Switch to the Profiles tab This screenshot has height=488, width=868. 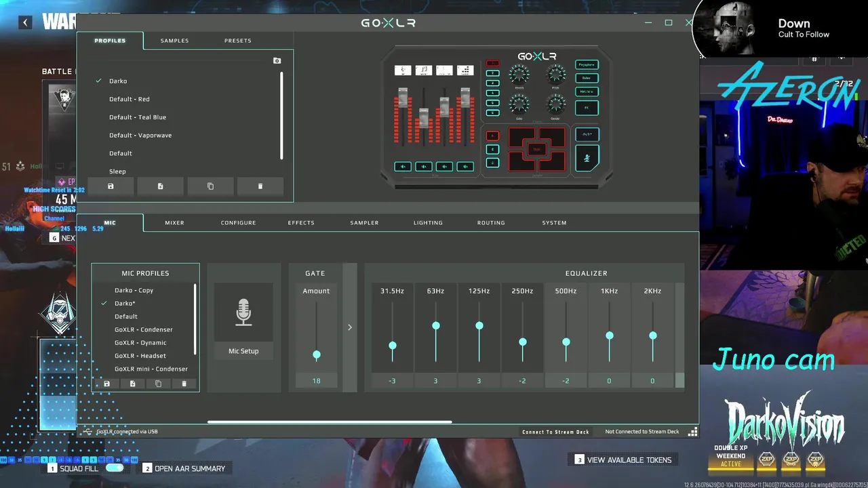(110, 41)
